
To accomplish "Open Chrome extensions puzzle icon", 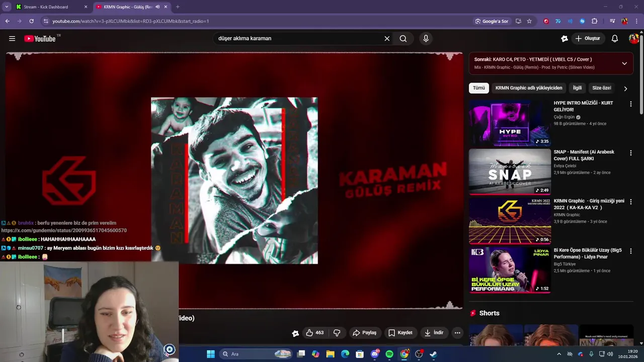I will click(595, 21).
